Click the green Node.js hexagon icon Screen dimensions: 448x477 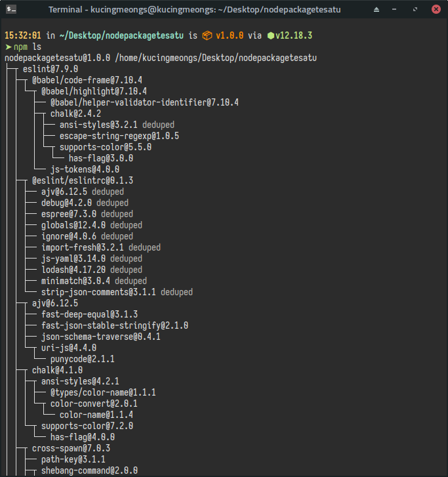[270, 35]
